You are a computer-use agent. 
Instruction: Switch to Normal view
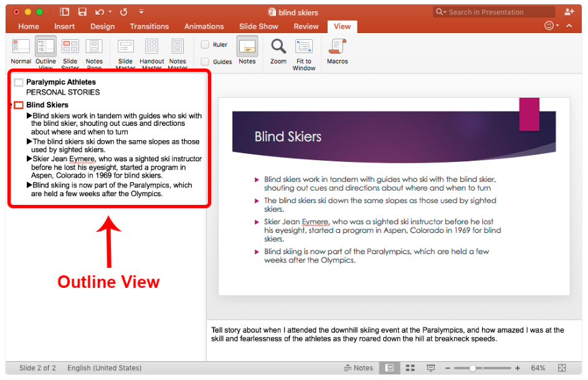tap(21, 50)
